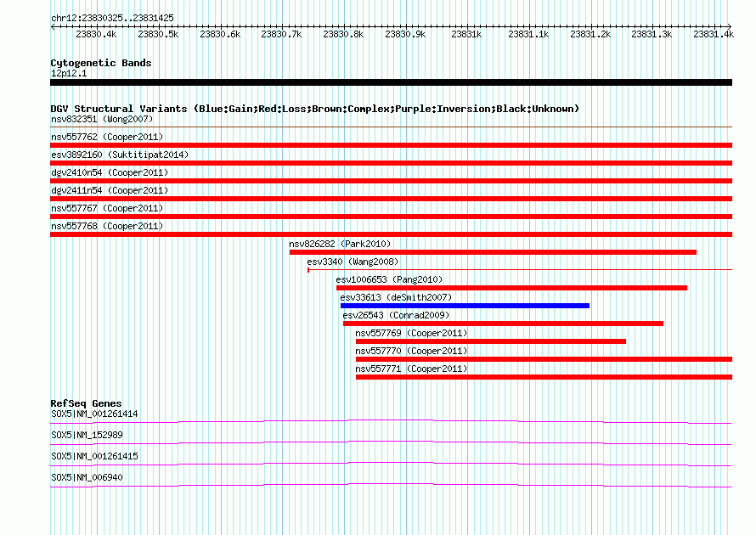
Task: Select the SOX5|NM_006940 gene label
Action: point(87,477)
